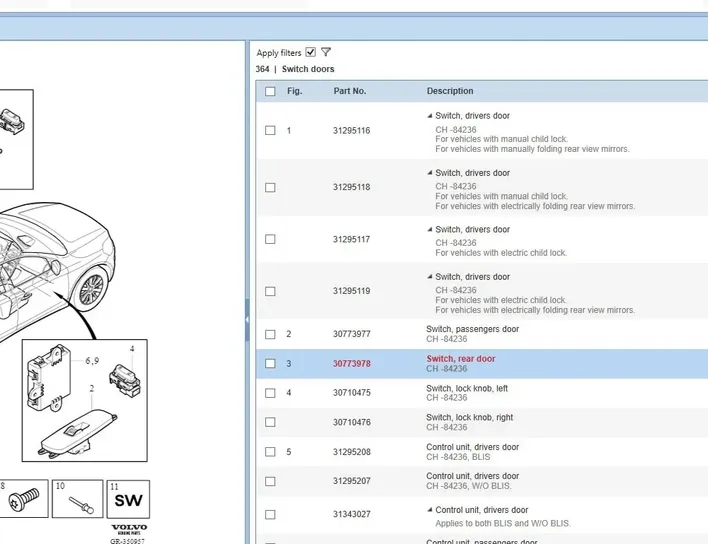Toggle the Apply filters checkbox
The image size is (708, 544).
pos(311,52)
